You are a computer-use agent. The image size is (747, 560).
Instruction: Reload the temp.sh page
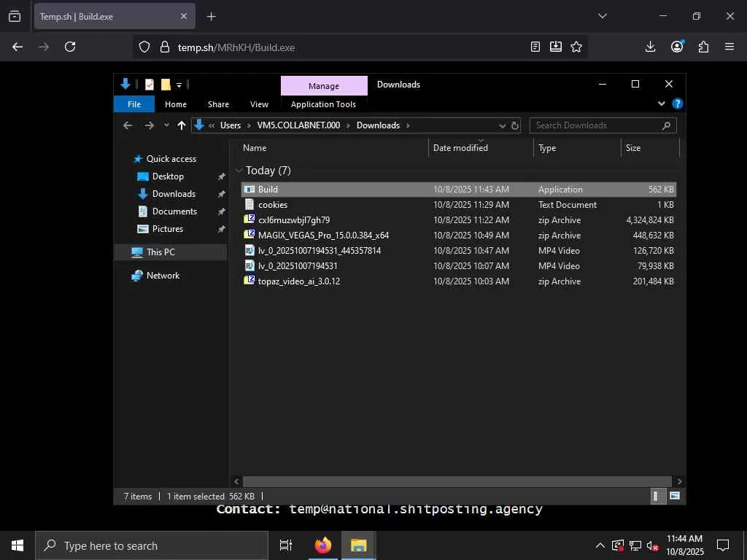pos(70,47)
